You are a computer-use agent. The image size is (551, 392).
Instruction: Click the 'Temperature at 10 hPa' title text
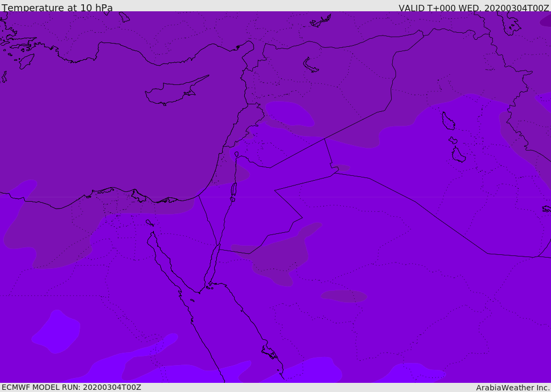click(x=57, y=8)
